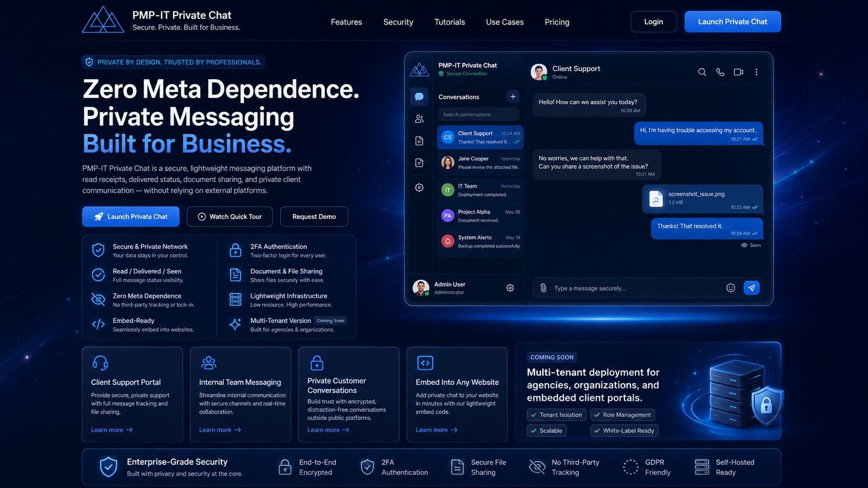This screenshot has width=868, height=488.
Task: Click the search icon in Client Support chat header
Action: tap(702, 72)
